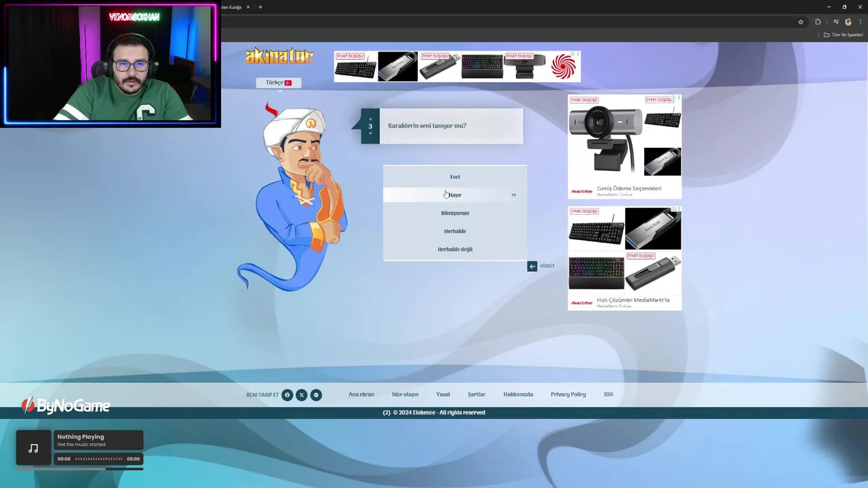Image resolution: width=868 pixels, height=488 pixels.
Task: Click the DÜZELT back arrow icon
Action: [532, 266]
